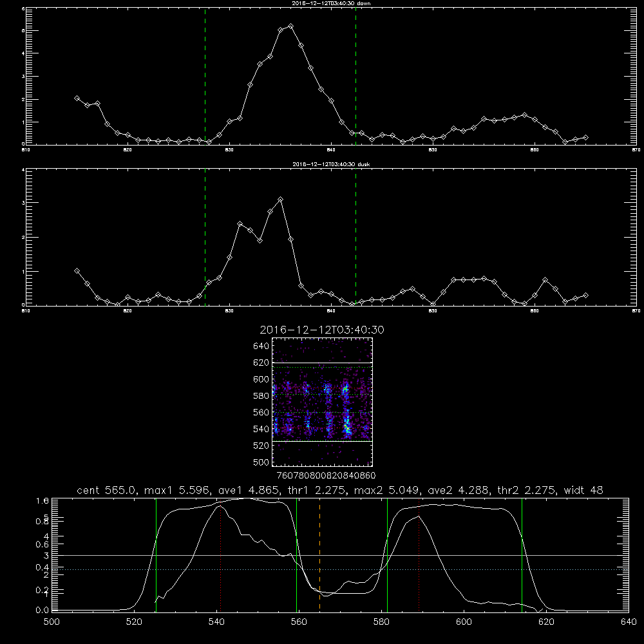Click the green vertical line near 525
Image resolution: width=644 pixels, height=644 pixels.
(156, 555)
